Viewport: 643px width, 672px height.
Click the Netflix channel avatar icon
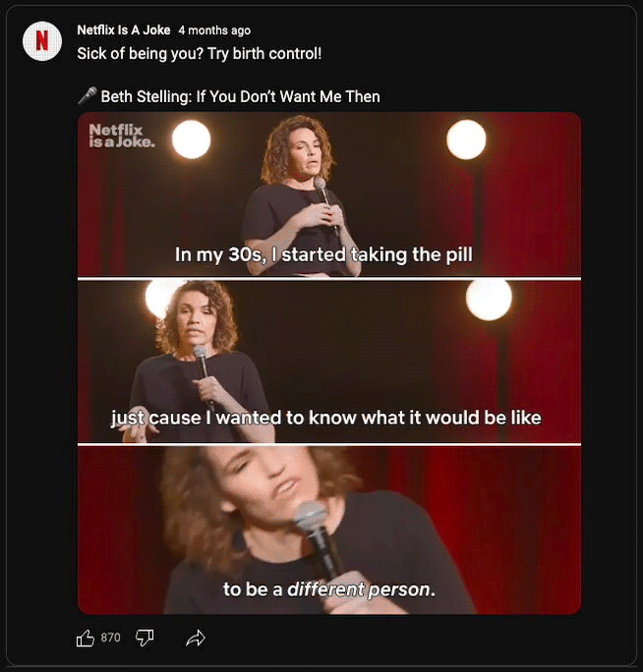(42, 40)
